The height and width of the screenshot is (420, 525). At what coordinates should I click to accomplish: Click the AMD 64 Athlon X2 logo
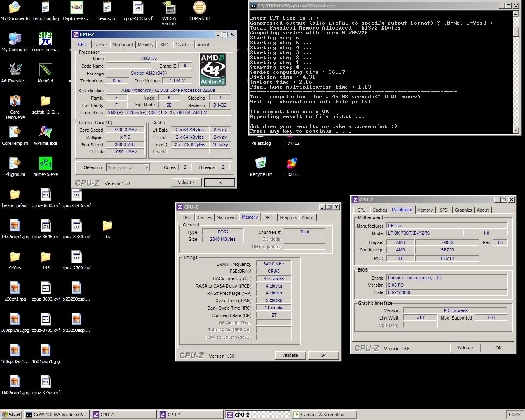(212, 69)
